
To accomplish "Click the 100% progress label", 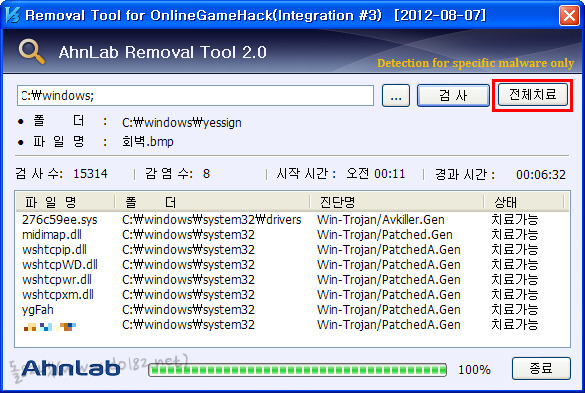I will 474,369.
